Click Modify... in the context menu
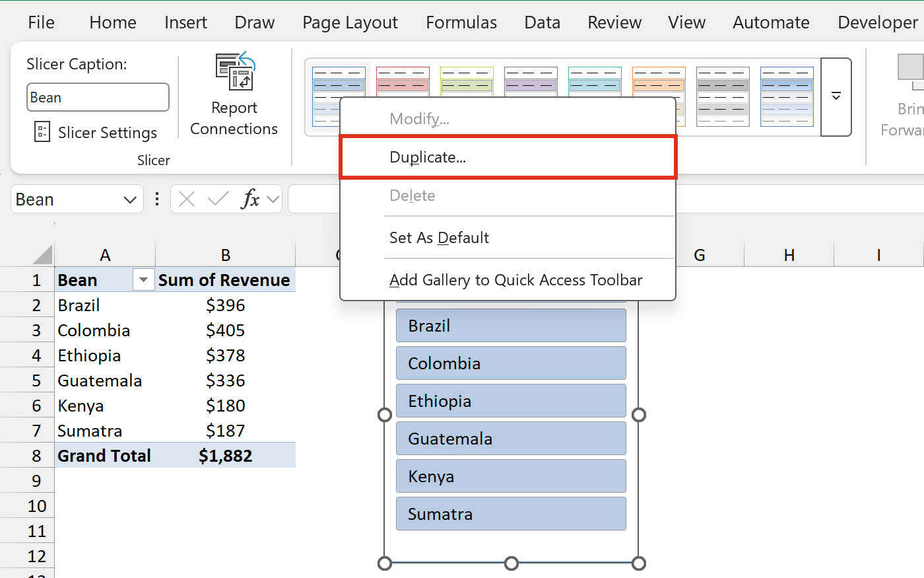Screen dimensions: 924x578 coord(508,119)
